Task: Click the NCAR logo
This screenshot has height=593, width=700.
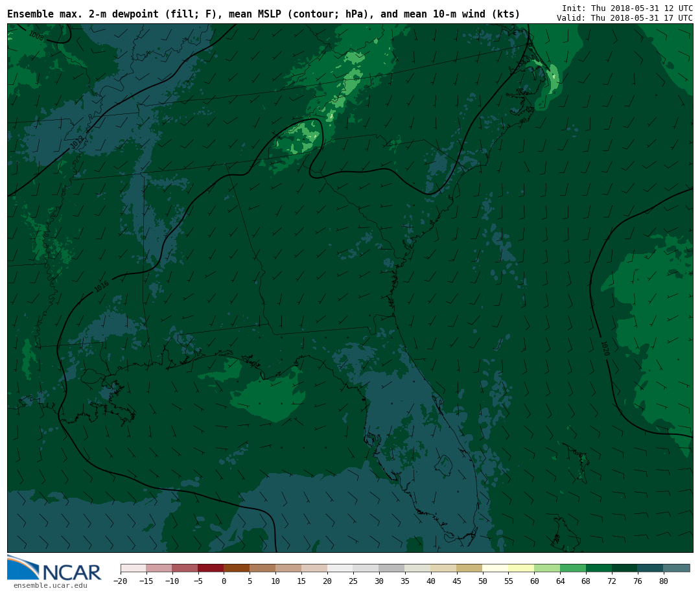Action: [x=54, y=569]
